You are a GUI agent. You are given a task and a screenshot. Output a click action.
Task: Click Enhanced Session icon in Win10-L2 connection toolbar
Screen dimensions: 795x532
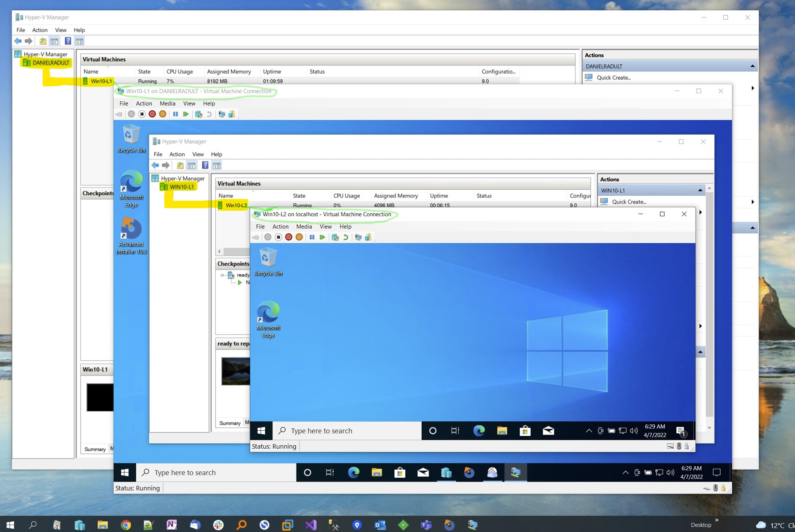tap(358, 237)
